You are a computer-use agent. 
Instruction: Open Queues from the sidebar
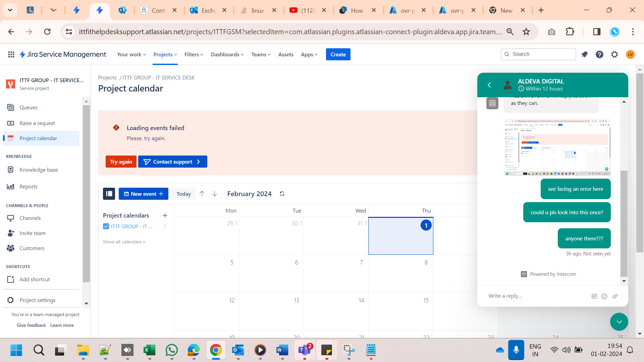tap(29, 107)
